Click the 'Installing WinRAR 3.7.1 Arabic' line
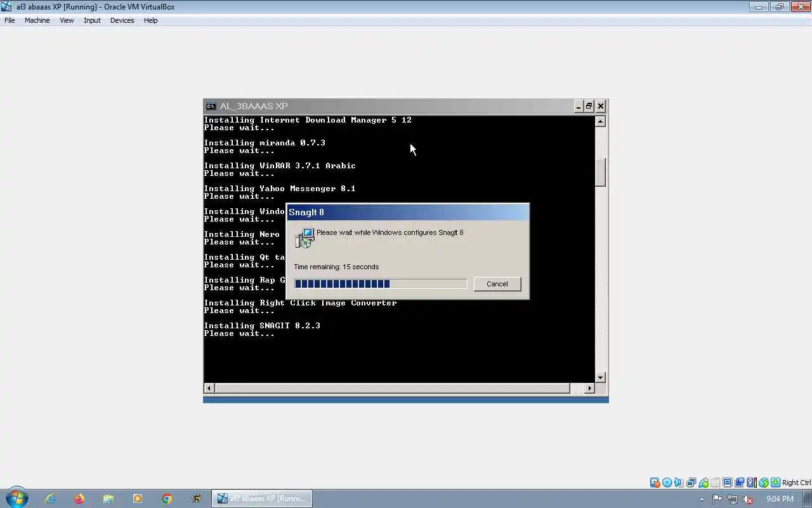 pos(280,166)
